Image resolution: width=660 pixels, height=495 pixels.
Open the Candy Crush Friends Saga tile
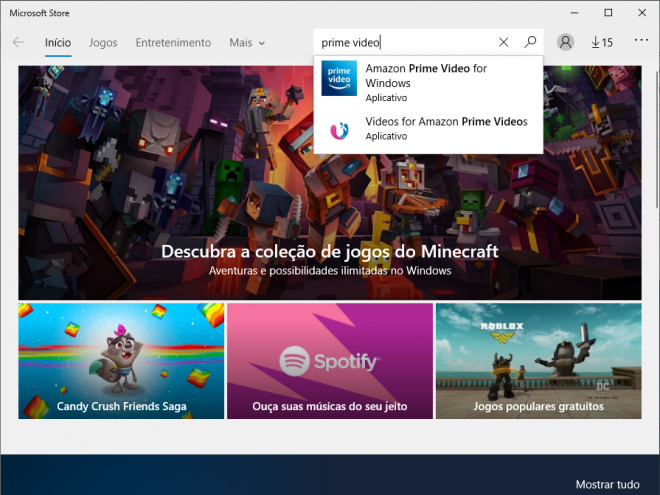click(x=121, y=361)
